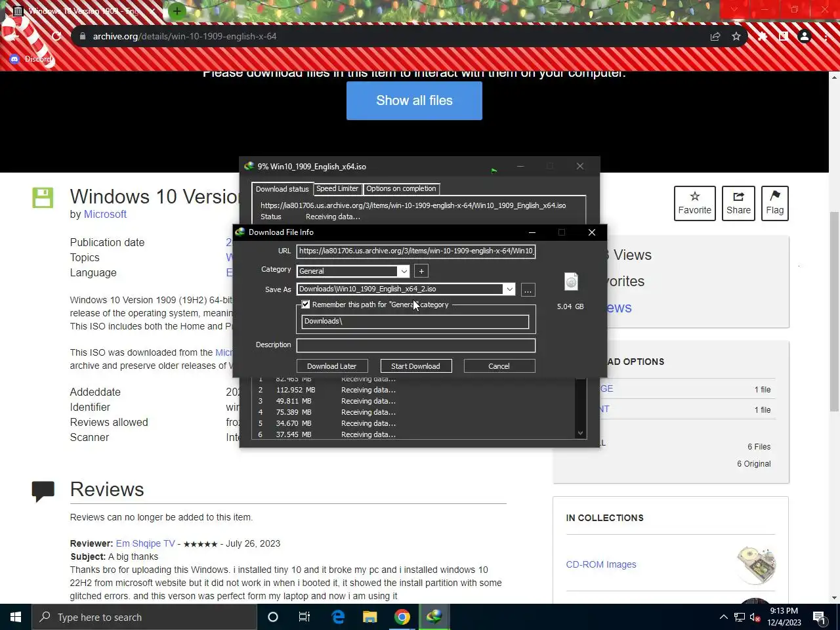Click the browser page vertical scrollbar
The image size is (840, 630).
pyautogui.click(x=834, y=312)
